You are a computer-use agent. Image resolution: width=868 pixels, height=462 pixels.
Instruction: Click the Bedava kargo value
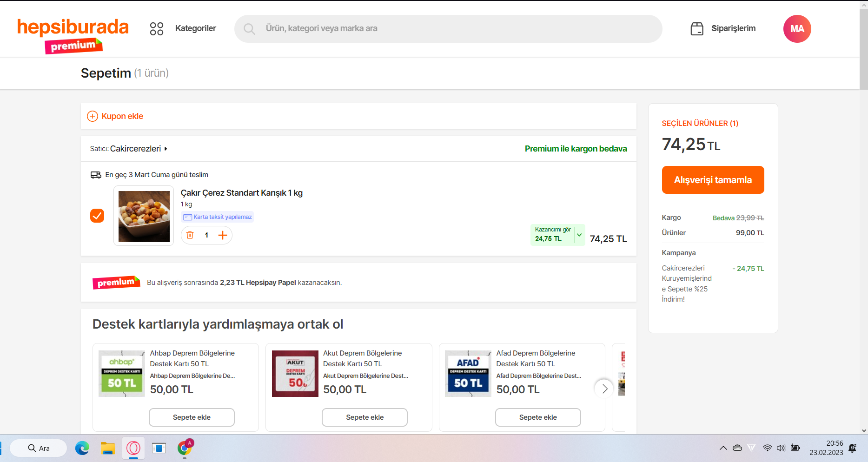(x=723, y=218)
